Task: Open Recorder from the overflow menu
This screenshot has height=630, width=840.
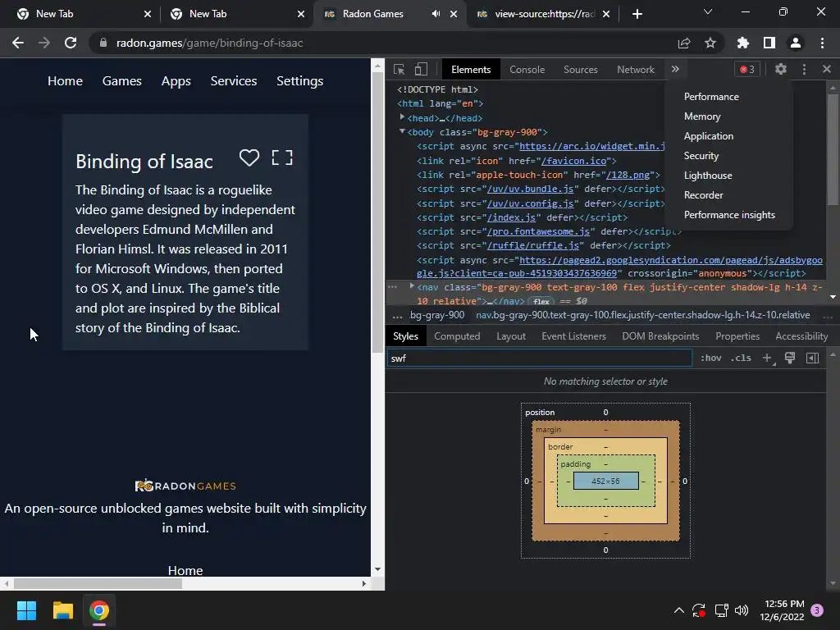Action: [x=703, y=195]
